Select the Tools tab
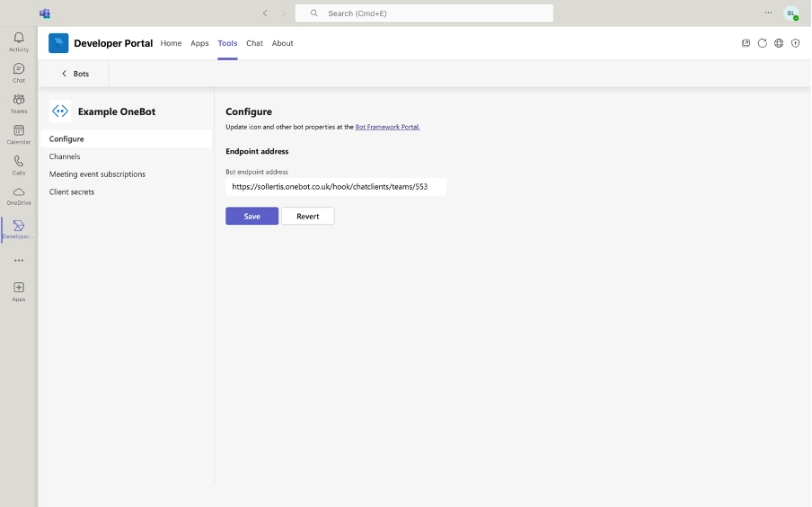812x507 pixels. [x=227, y=43]
